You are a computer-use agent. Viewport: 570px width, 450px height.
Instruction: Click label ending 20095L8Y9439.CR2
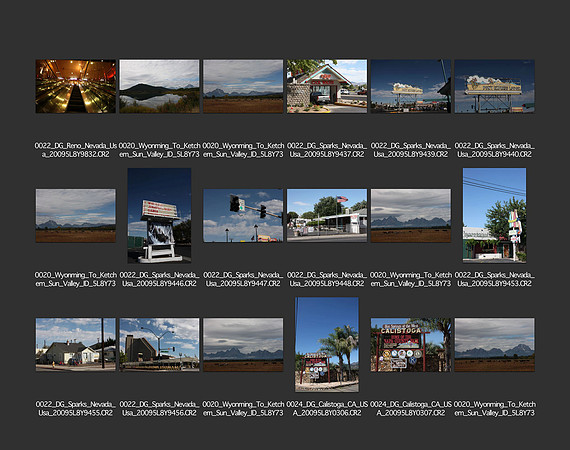click(x=411, y=150)
